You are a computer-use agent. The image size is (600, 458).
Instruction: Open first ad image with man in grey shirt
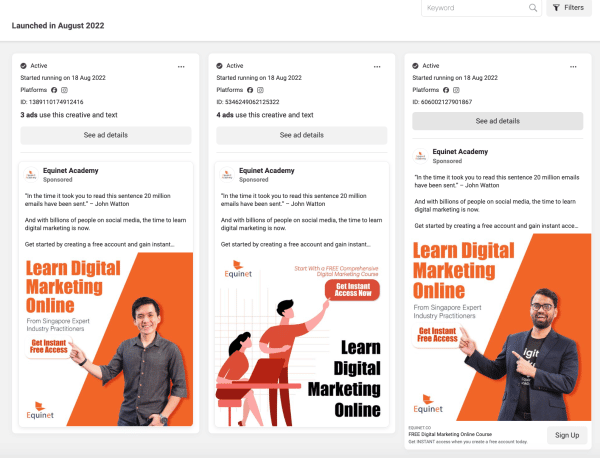[x=106, y=339]
